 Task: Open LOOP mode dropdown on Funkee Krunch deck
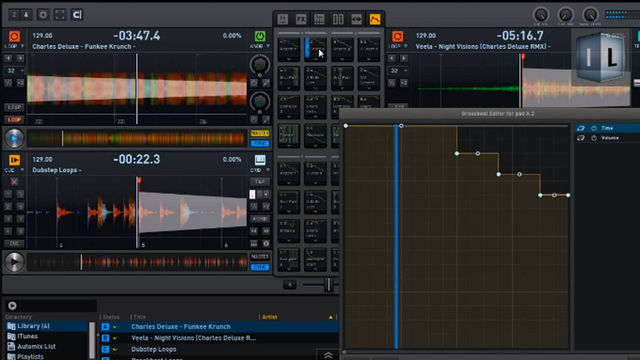pos(14,46)
